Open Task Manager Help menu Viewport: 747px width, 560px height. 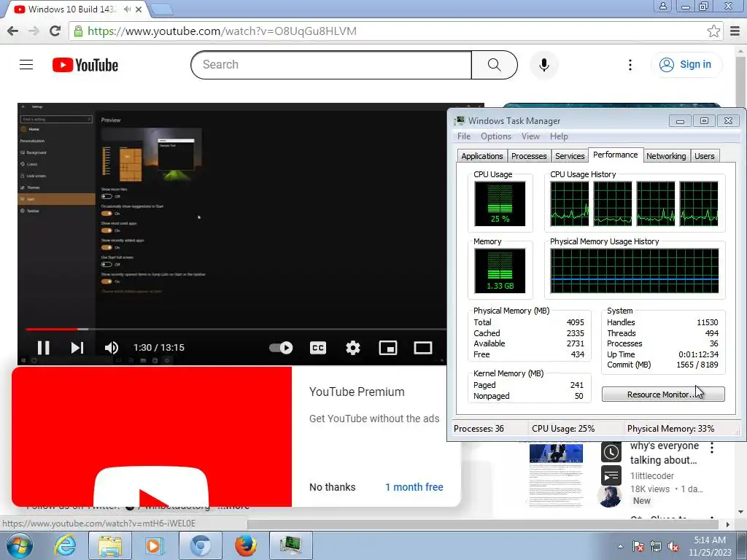[x=559, y=136]
